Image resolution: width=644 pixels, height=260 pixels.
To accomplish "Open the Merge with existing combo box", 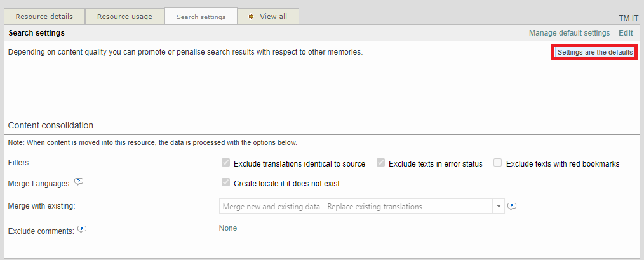I will pos(354,206).
